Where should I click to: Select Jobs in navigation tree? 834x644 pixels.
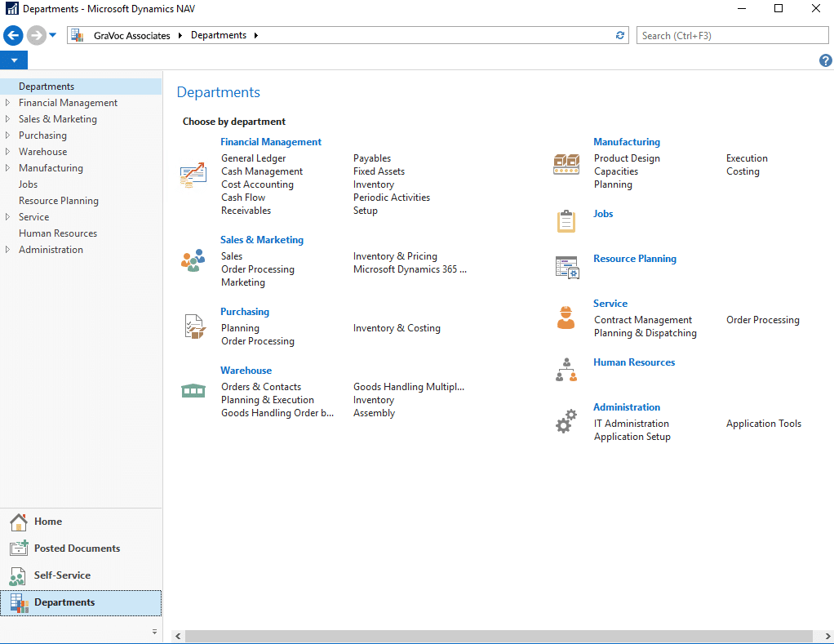pos(28,184)
